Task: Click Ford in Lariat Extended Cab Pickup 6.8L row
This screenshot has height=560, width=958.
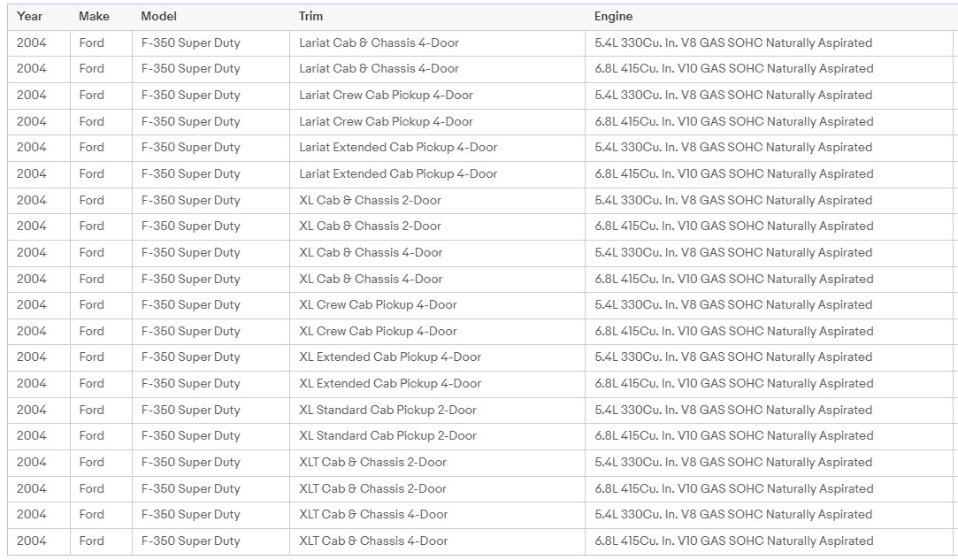Action: 92,173
